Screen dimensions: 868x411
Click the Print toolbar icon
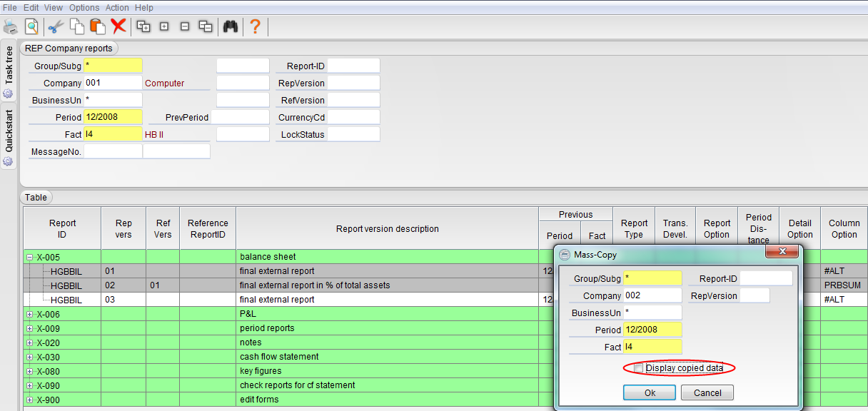[10, 26]
